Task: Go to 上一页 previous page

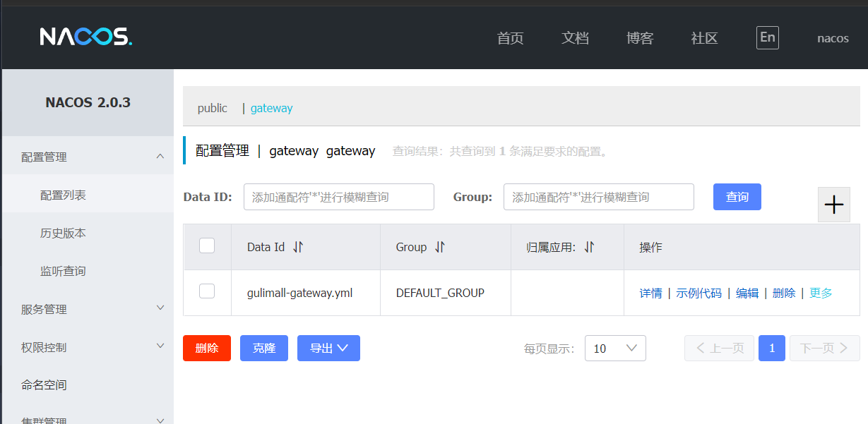Action: [720, 348]
